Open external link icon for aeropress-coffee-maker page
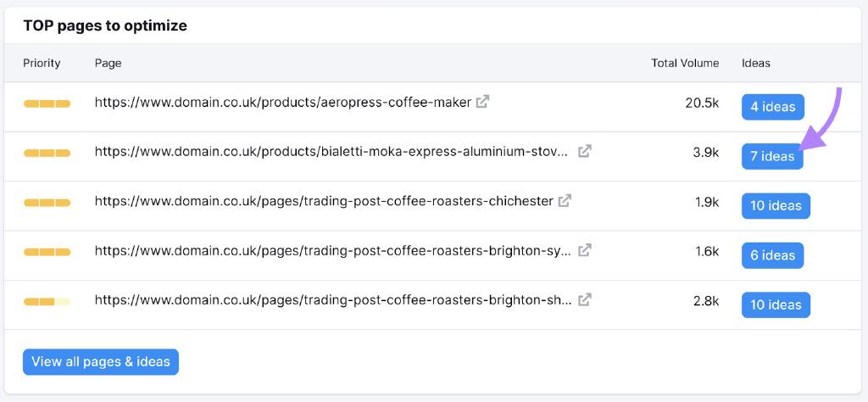868x402 pixels. tap(482, 102)
